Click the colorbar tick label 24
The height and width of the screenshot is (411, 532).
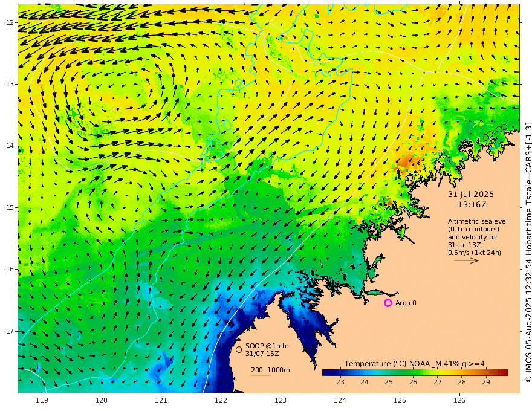tap(365, 382)
